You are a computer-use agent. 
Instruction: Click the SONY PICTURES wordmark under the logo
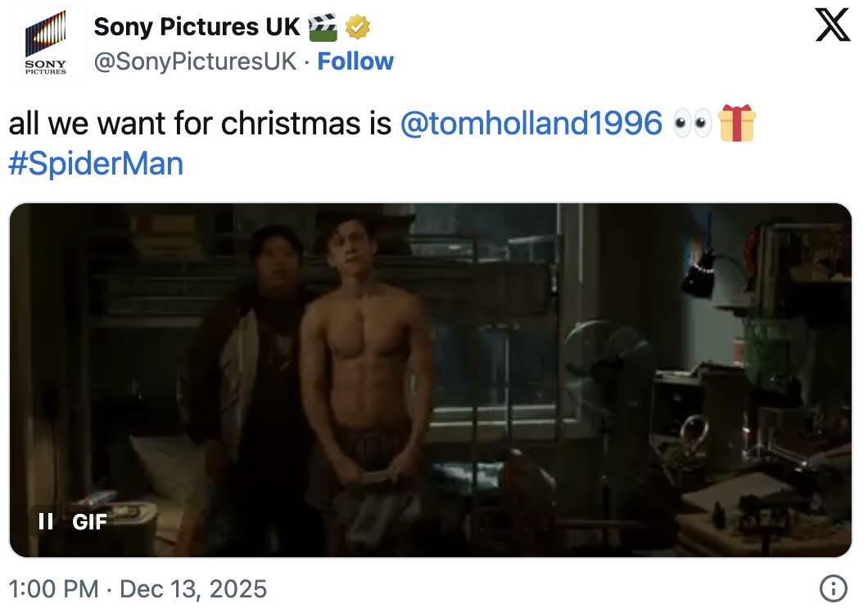click(46, 67)
